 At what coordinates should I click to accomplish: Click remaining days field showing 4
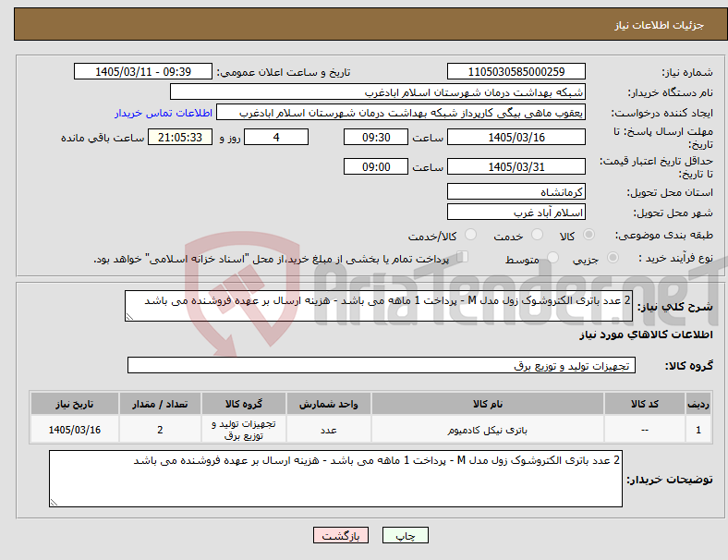coord(276,137)
